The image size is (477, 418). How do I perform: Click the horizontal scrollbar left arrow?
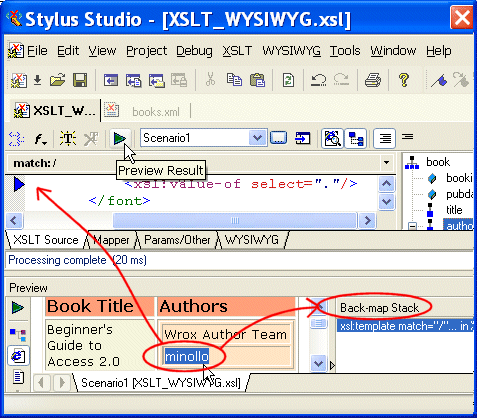pos(14,220)
